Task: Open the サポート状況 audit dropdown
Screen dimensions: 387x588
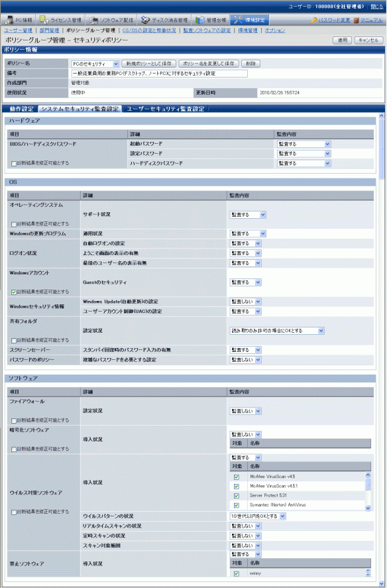Action: (248, 215)
